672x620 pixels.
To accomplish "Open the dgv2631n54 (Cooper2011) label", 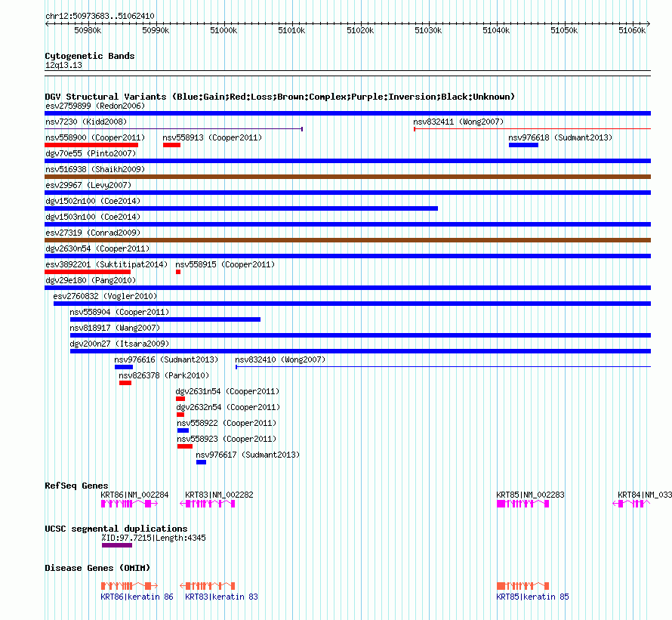I will (x=227, y=391).
